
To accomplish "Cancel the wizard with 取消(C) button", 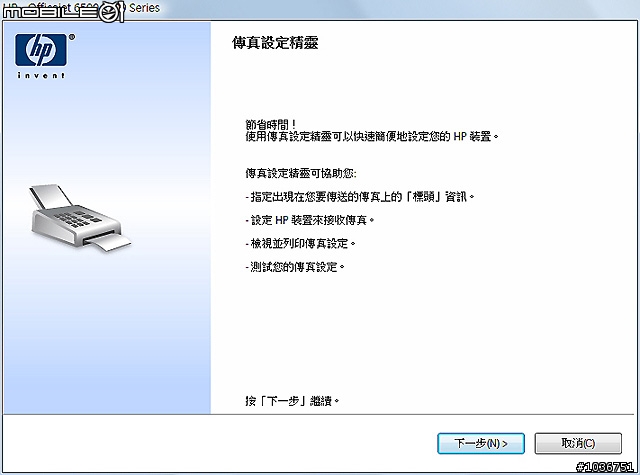I will tap(578, 443).
